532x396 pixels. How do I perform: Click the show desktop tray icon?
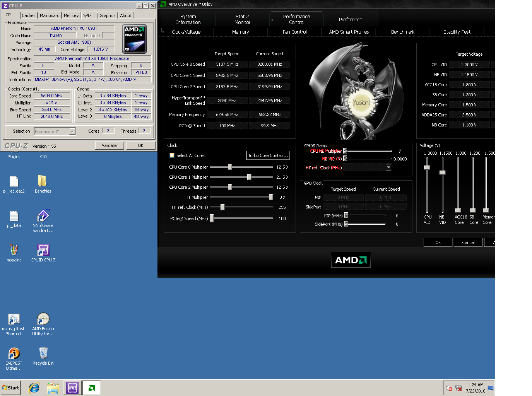pyautogui.click(x=491, y=388)
